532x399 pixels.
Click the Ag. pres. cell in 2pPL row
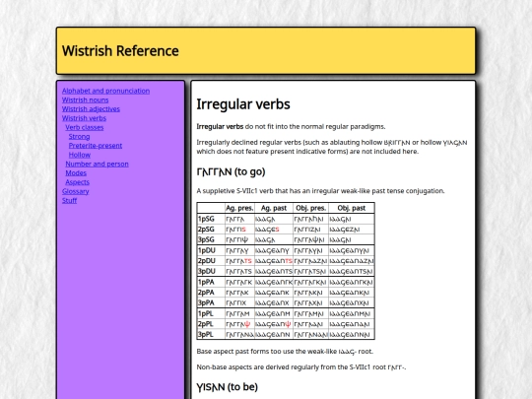coord(239,324)
